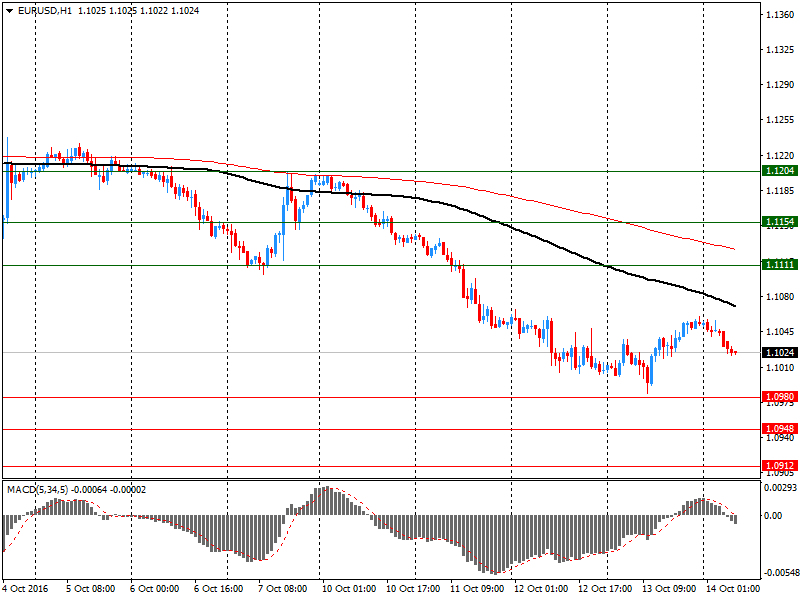This screenshot has height=600, width=800.
Task: Click the 6 Oct 00:00 time axis label
Action: (x=155, y=589)
